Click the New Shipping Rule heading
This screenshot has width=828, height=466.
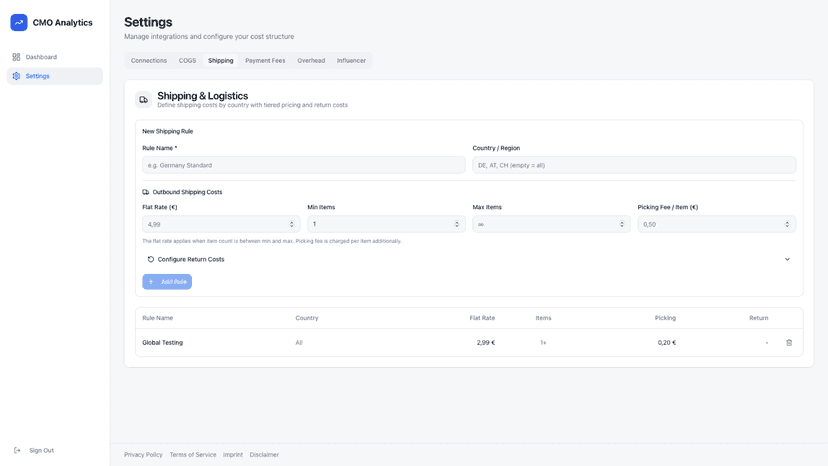pyautogui.click(x=167, y=131)
